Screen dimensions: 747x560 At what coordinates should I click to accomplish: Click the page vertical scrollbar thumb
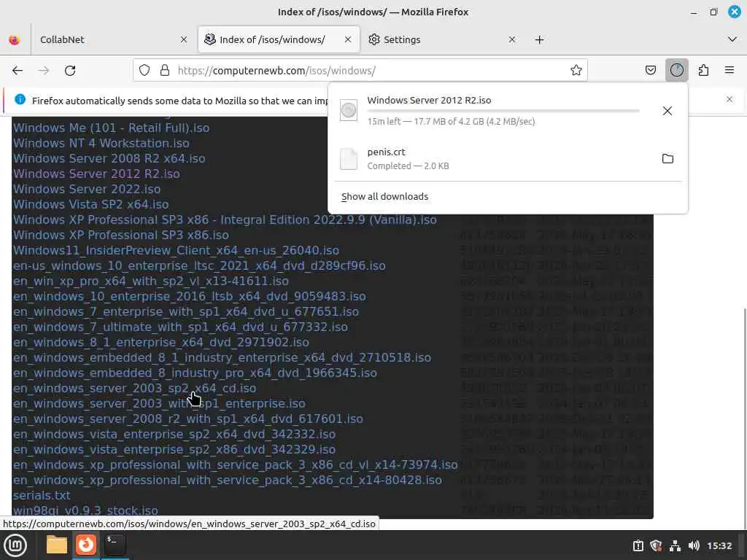tap(743, 419)
